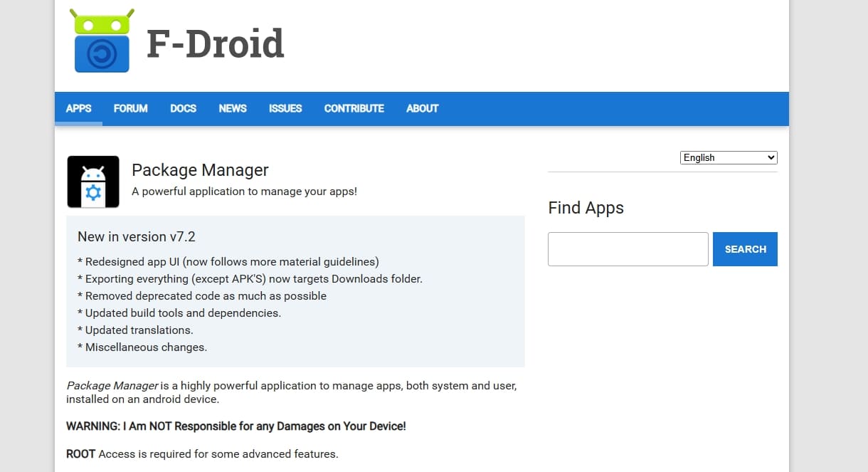This screenshot has width=868, height=472.
Task: Click 'Updated build tools and dependencies' line
Action: [179, 313]
